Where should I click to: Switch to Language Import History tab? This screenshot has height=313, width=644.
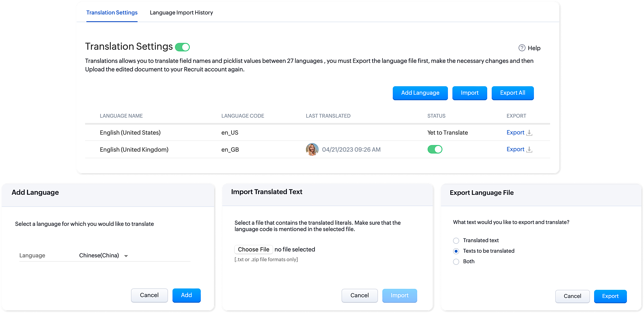181,13
